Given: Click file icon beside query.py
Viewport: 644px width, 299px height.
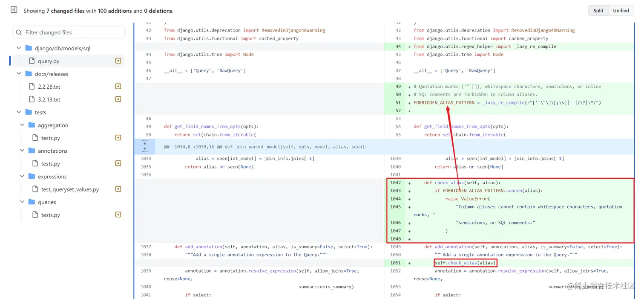Looking at the screenshot, I should point(32,61).
